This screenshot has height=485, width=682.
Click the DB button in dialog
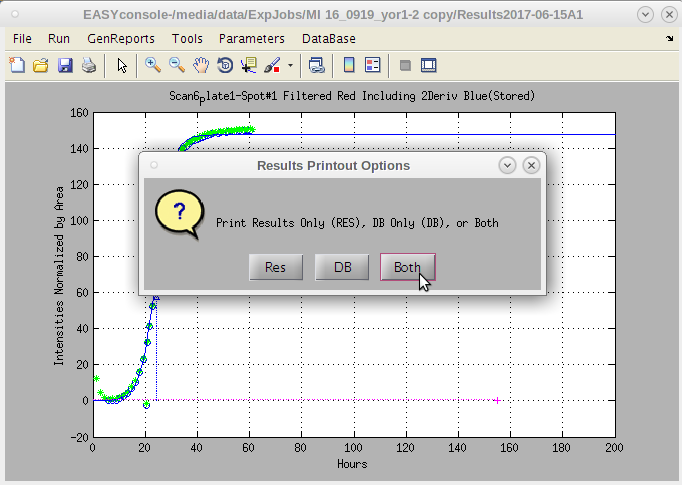342,267
